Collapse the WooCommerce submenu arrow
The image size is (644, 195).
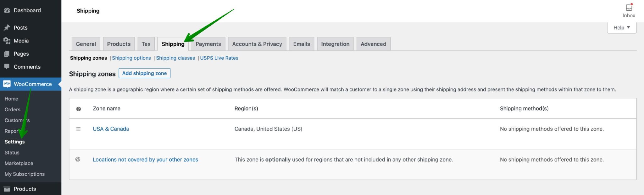click(59, 84)
